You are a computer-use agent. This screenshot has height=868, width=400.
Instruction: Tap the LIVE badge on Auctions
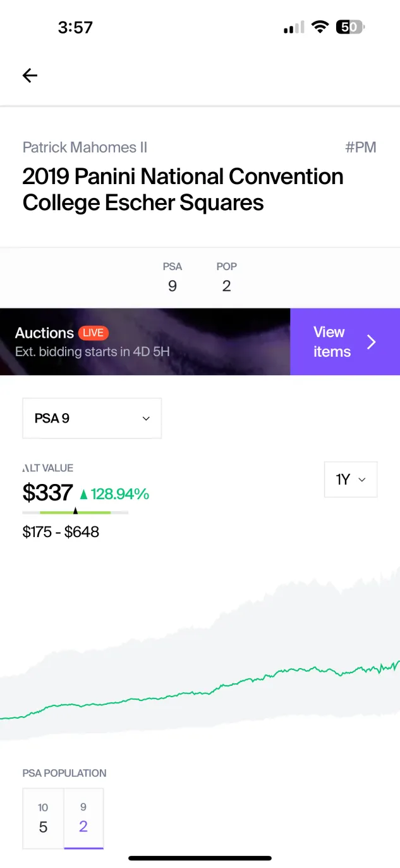point(94,333)
